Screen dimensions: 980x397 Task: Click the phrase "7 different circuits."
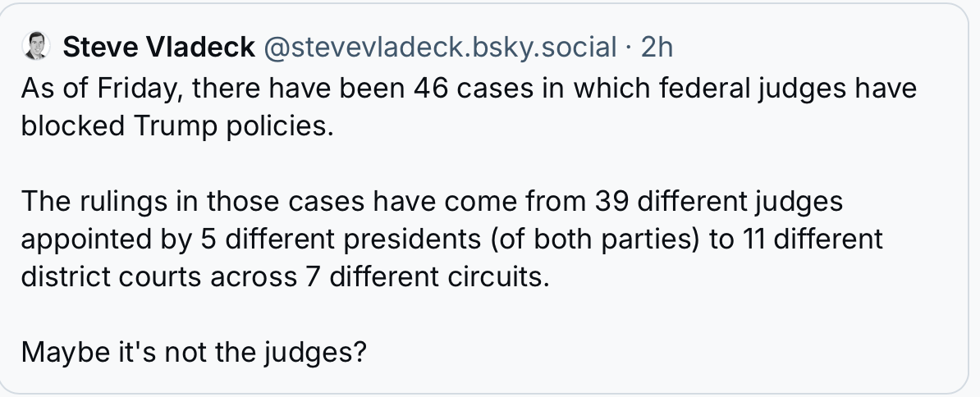coord(422,276)
